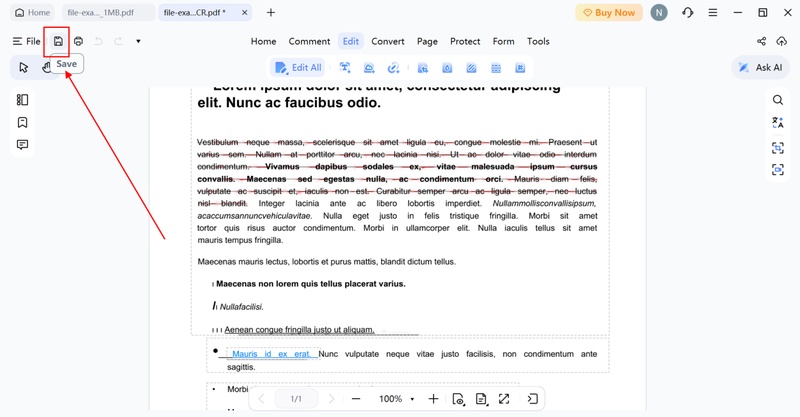The height and width of the screenshot is (417, 800).
Task: Click the Undo arrow icon
Action: click(98, 41)
